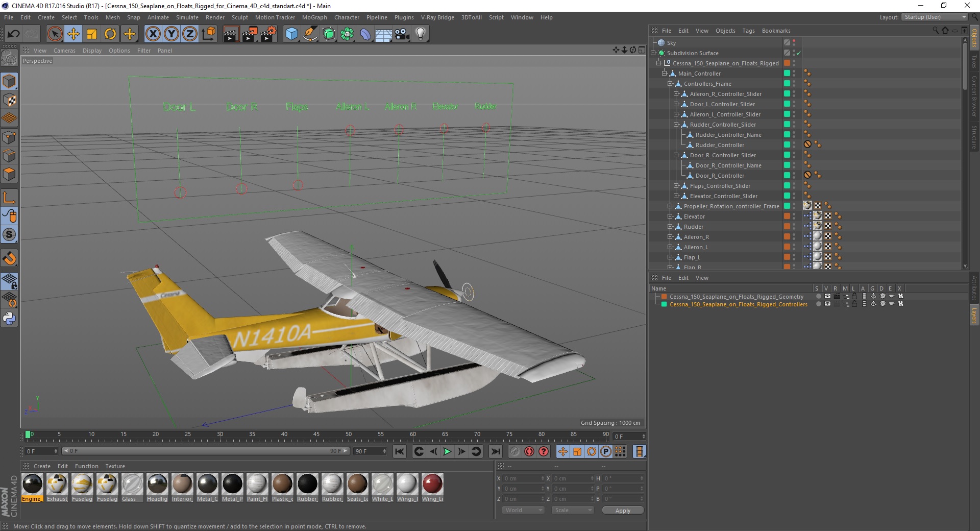The image size is (980, 531).
Task: Click the X position input field
Action: pos(524,478)
